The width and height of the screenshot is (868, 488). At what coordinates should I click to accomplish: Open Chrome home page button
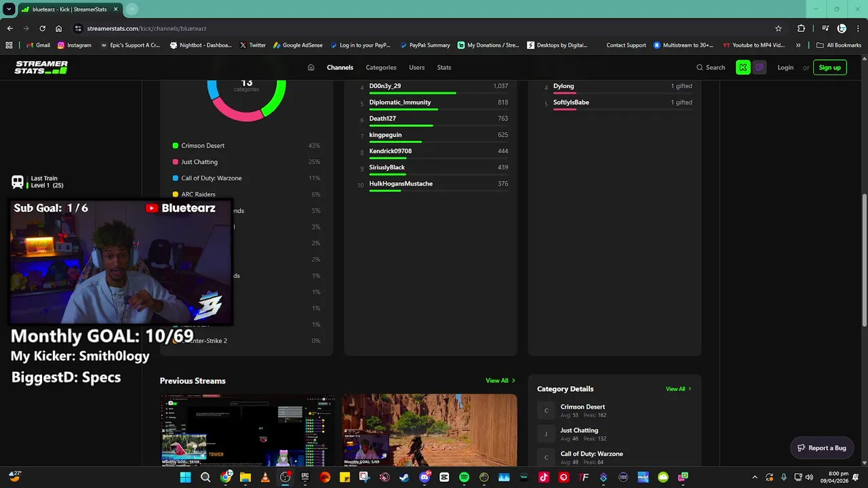58,28
